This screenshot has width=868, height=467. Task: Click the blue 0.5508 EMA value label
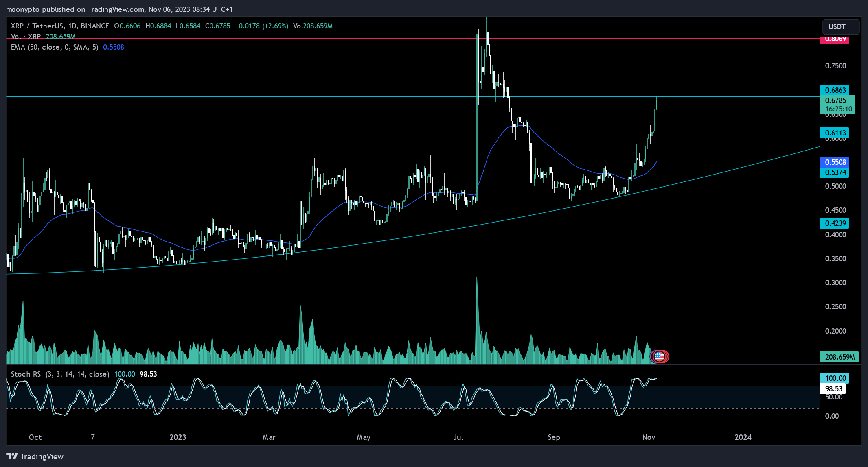(835, 162)
